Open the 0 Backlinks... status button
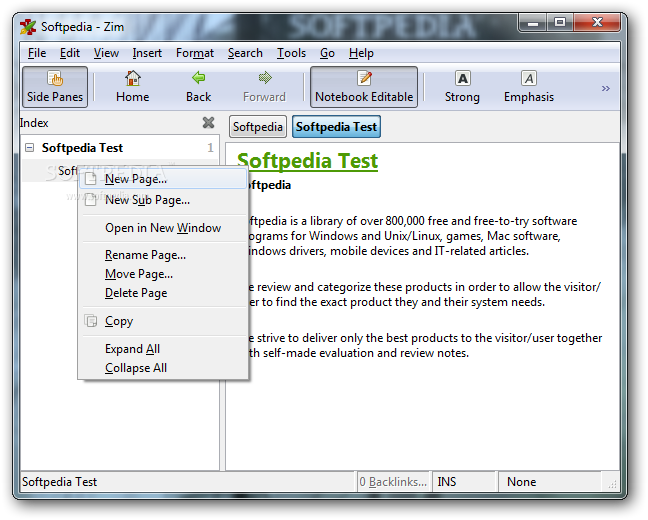648x520 pixels. (x=393, y=482)
